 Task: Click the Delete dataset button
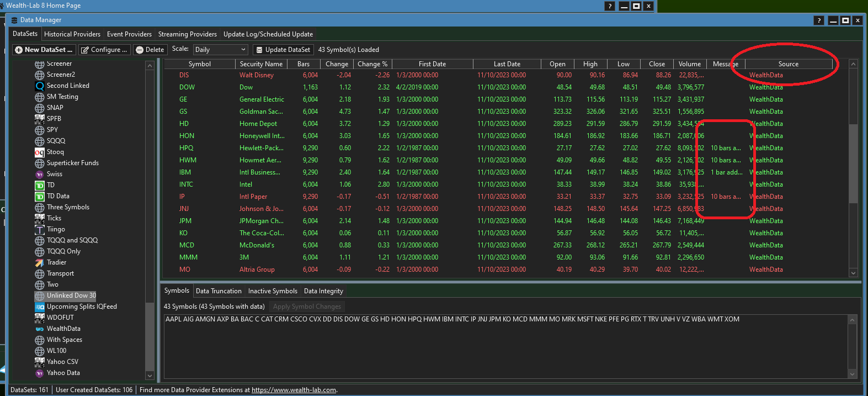click(x=150, y=50)
